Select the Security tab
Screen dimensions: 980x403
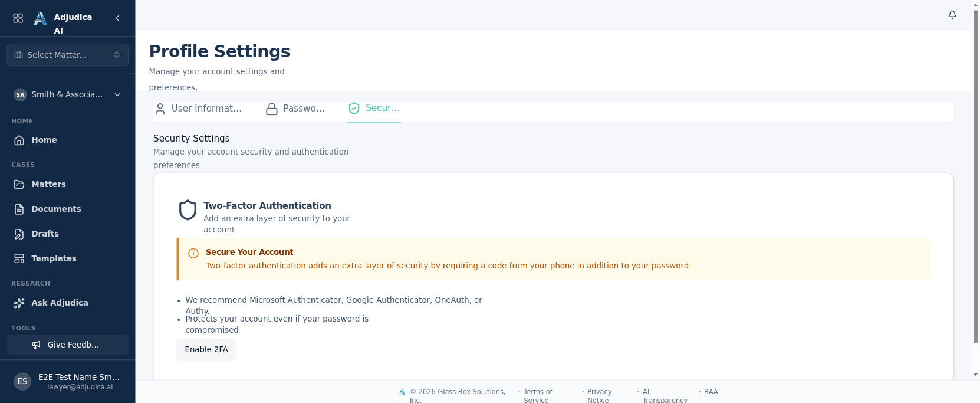click(374, 108)
